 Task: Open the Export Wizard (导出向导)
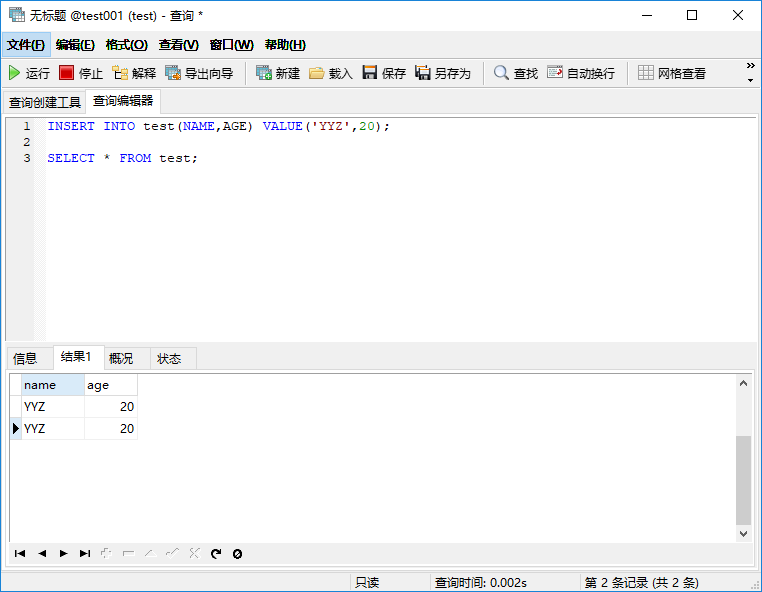pyautogui.click(x=199, y=73)
